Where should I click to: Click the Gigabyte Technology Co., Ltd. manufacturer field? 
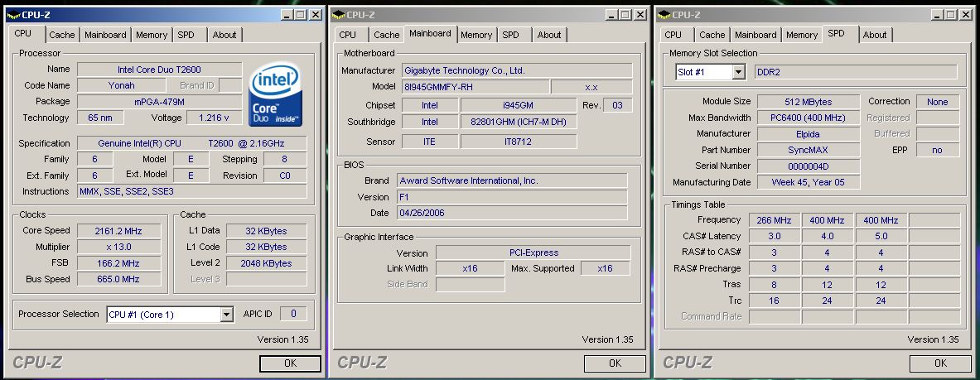pos(516,70)
